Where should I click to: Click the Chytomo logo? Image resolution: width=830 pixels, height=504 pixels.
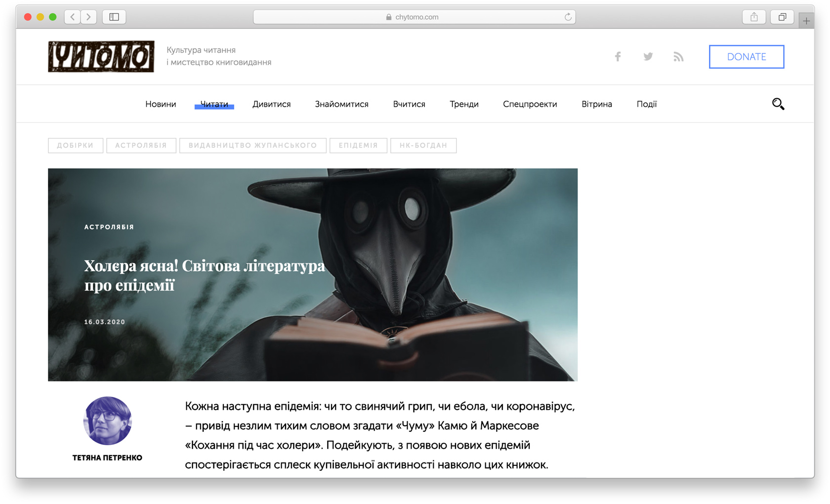[x=101, y=56]
